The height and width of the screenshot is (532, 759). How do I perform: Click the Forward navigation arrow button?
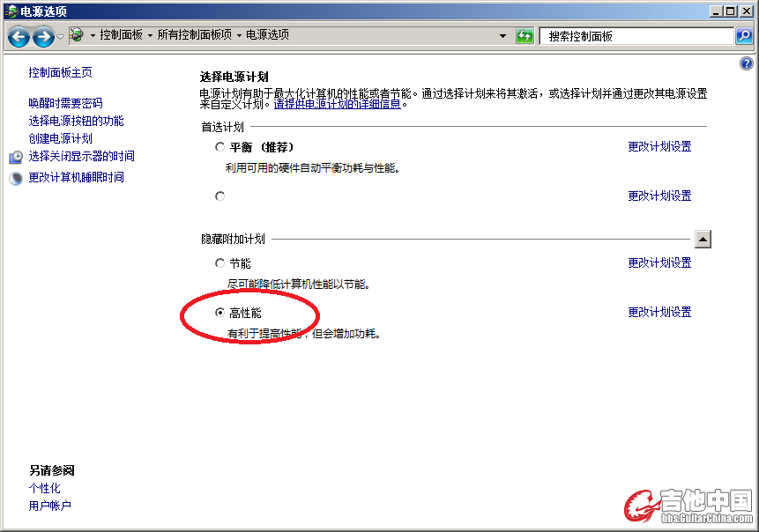43,36
